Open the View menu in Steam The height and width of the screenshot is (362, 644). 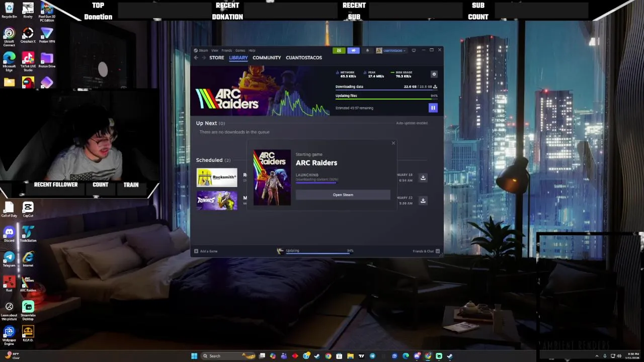tap(215, 50)
